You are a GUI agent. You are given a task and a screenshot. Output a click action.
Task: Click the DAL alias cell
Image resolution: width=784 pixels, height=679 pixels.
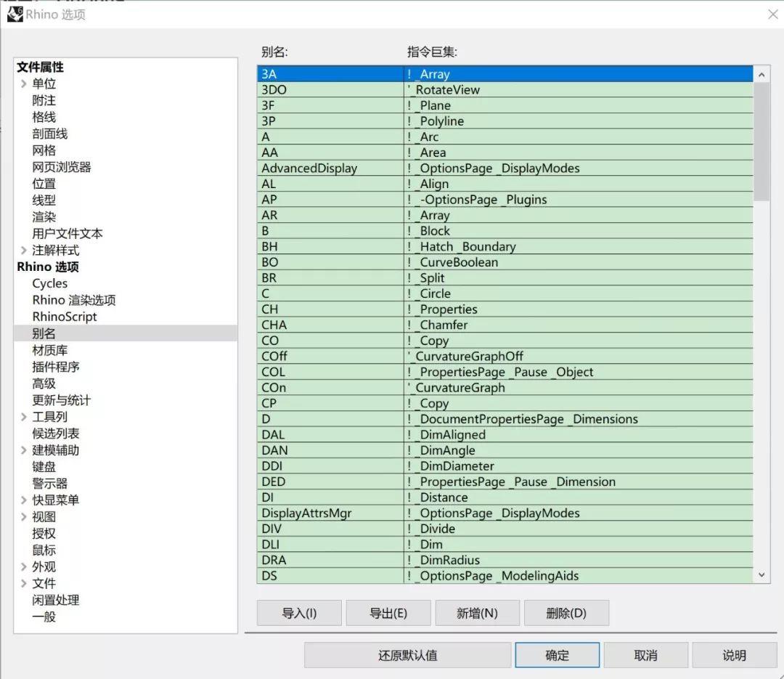point(330,434)
